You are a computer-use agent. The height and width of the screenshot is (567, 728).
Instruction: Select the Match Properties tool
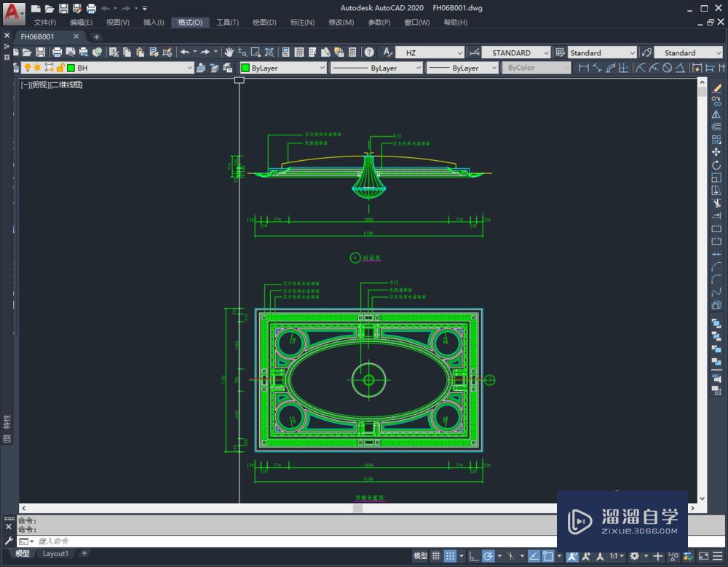(x=153, y=53)
